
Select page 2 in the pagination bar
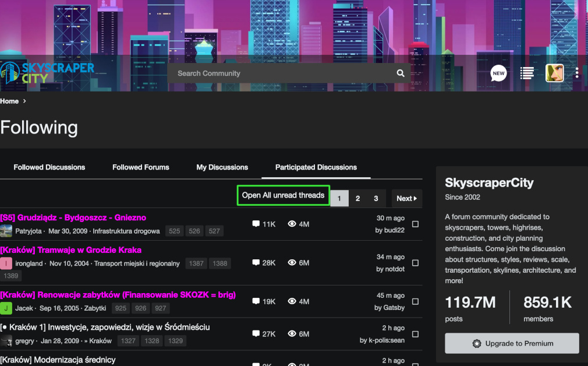click(357, 198)
